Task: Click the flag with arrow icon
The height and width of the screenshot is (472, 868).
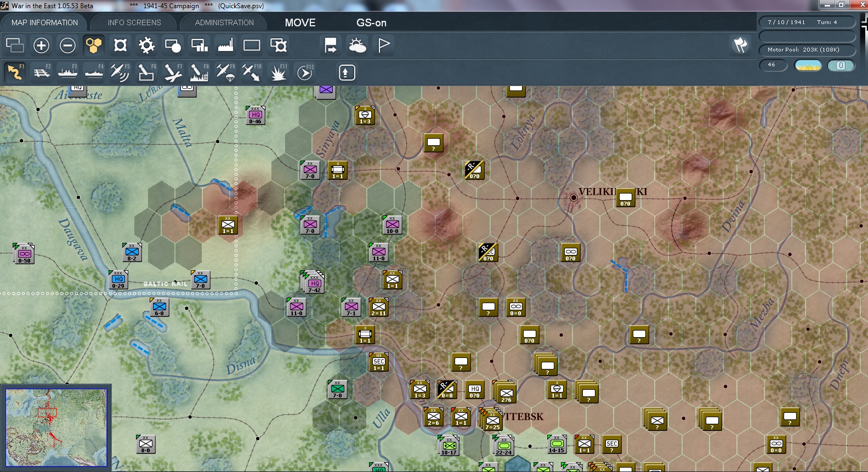Action: (x=331, y=45)
